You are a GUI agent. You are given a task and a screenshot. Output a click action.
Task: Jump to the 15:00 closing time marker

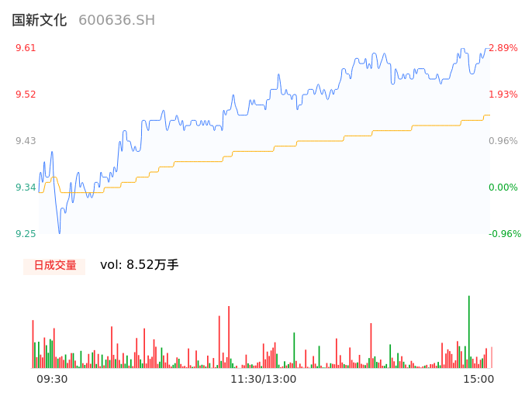[x=478, y=379]
